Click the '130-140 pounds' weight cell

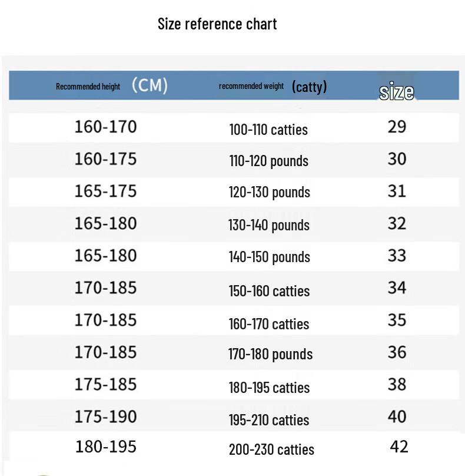[x=269, y=225]
